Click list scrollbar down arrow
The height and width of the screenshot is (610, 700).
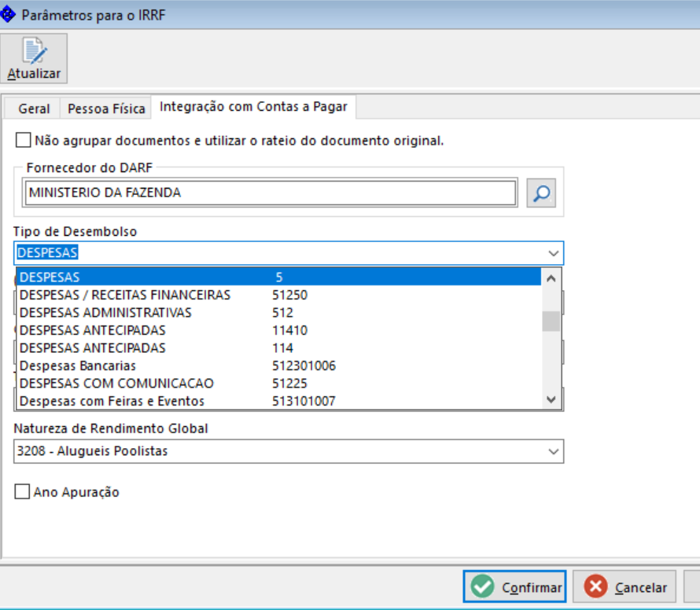coord(551,399)
